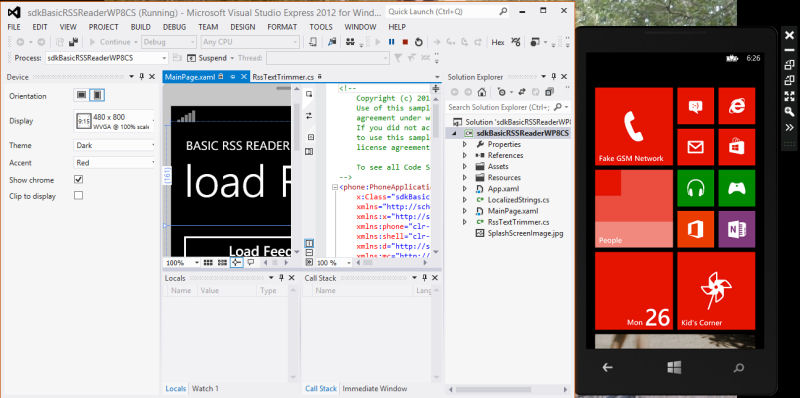
Task: Restart the debugging session
Action: [418, 42]
